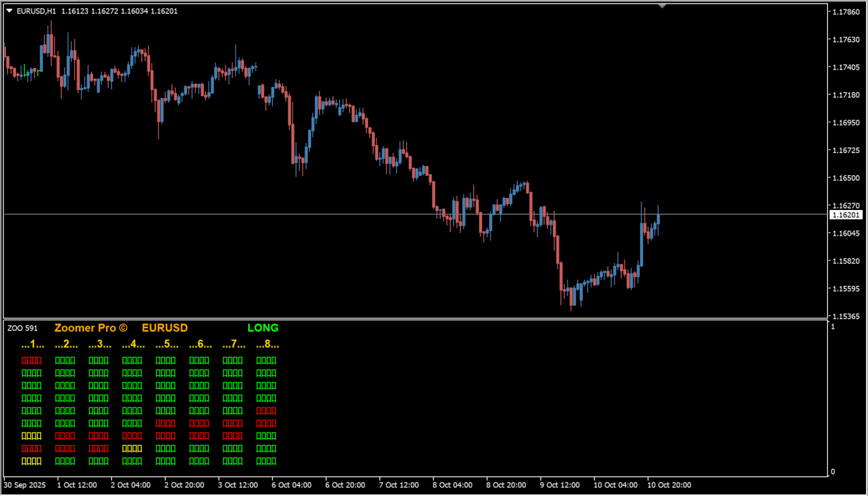Click the yellow signal block in column 4
The height and width of the screenshot is (496, 868).
click(x=132, y=448)
